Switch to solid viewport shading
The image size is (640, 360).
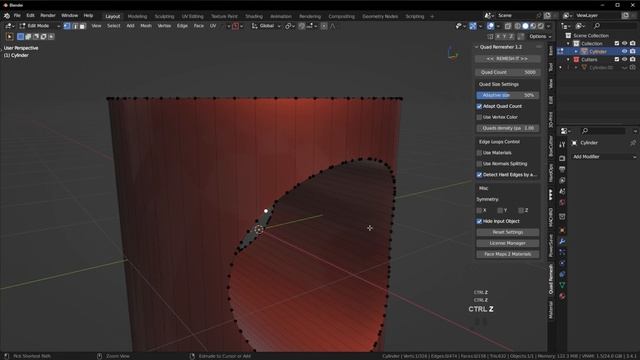pyautogui.click(x=525, y=26)
